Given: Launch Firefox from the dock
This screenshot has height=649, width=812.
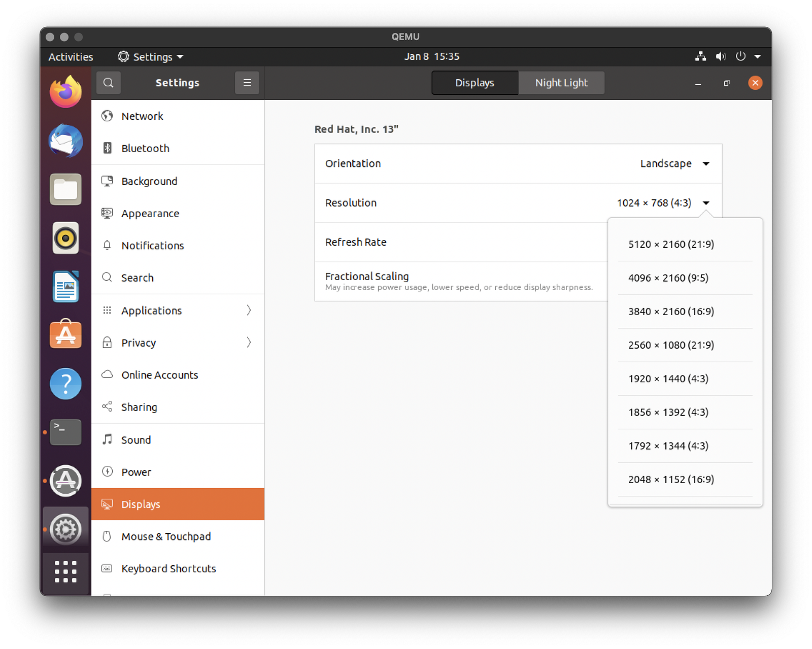Looking at the screenshot, I should tap(65, 92).
